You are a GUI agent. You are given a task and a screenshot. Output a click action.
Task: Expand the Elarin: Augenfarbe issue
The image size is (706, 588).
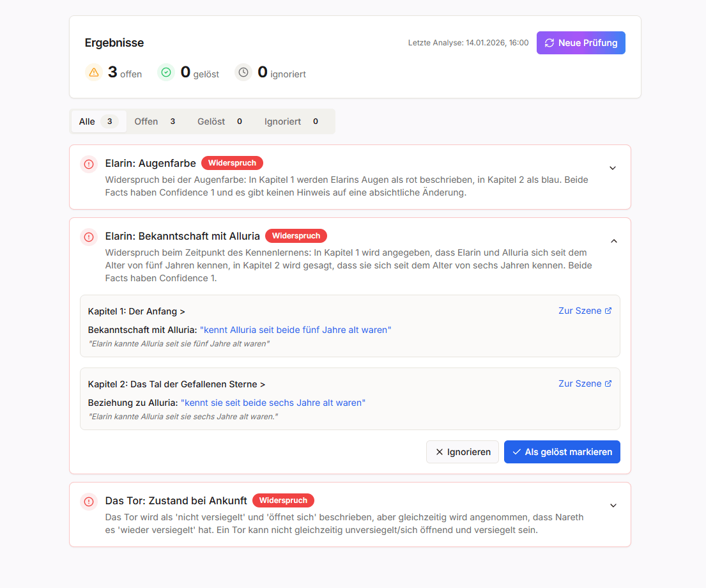613,168
